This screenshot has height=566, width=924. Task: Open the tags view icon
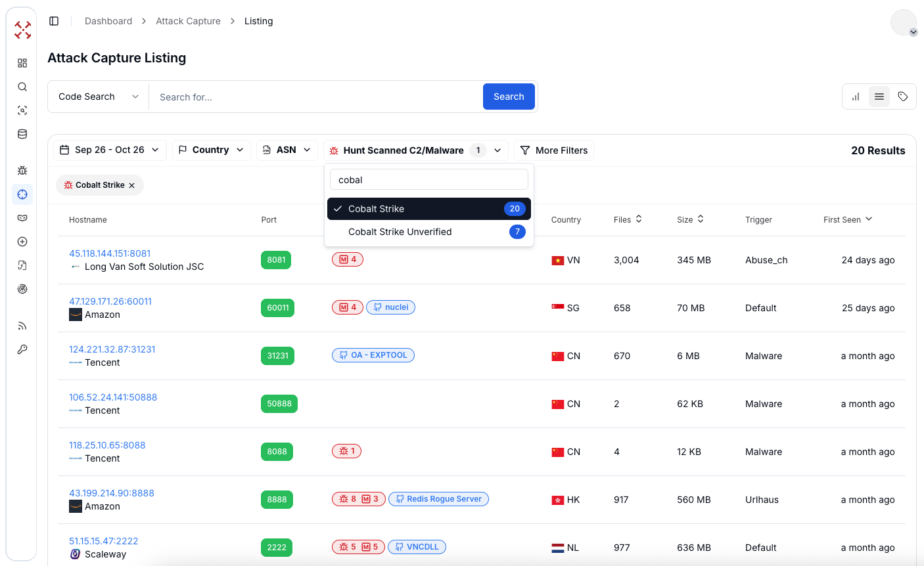pos(903,97)
